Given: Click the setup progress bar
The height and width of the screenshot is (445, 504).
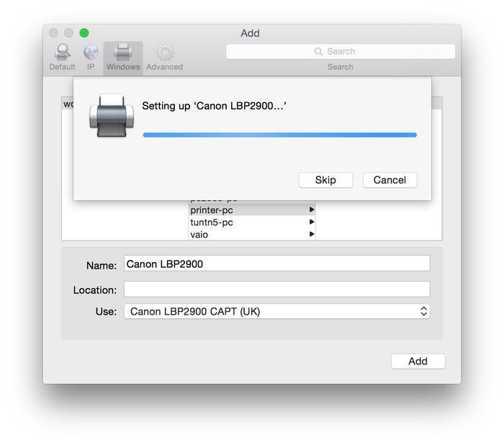Looking at the screenshot, I should click(x=279, y=135).
